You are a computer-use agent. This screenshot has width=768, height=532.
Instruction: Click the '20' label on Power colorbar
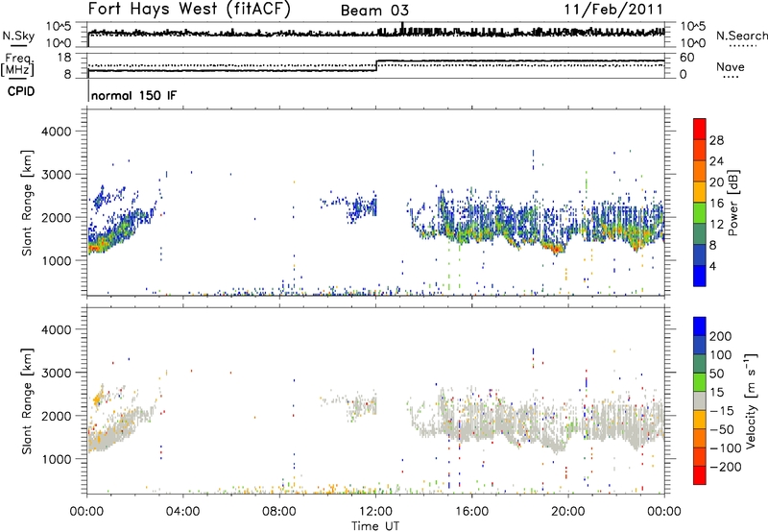tap(716, 182)
